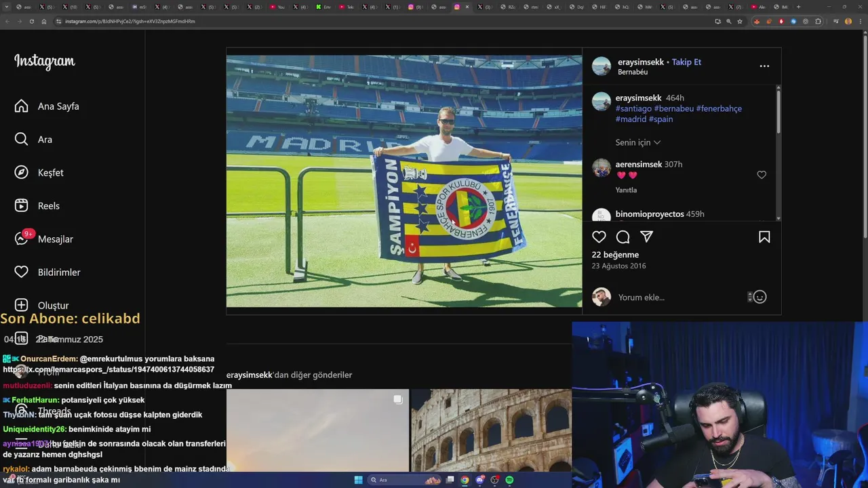Open Mesajlar with 9+ badge
Image resolution: width=868 pixels, height=488 pixels.
43,239
